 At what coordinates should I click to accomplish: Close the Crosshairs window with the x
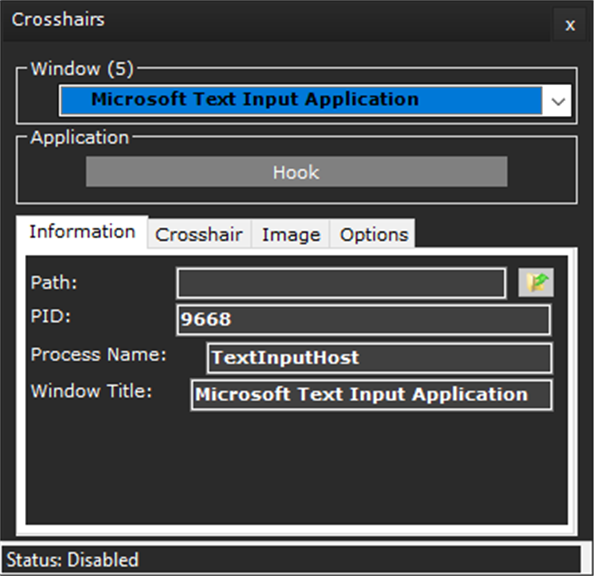tap(570, 25)
